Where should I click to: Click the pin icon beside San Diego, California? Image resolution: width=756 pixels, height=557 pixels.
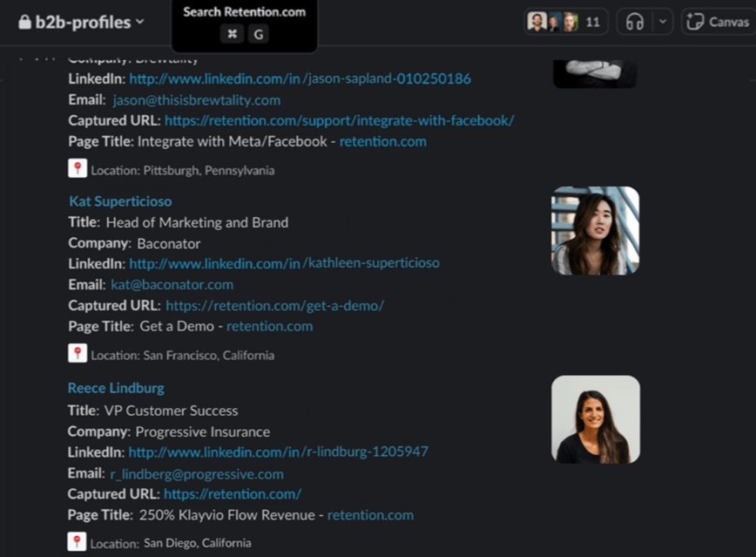click(77, 541)
